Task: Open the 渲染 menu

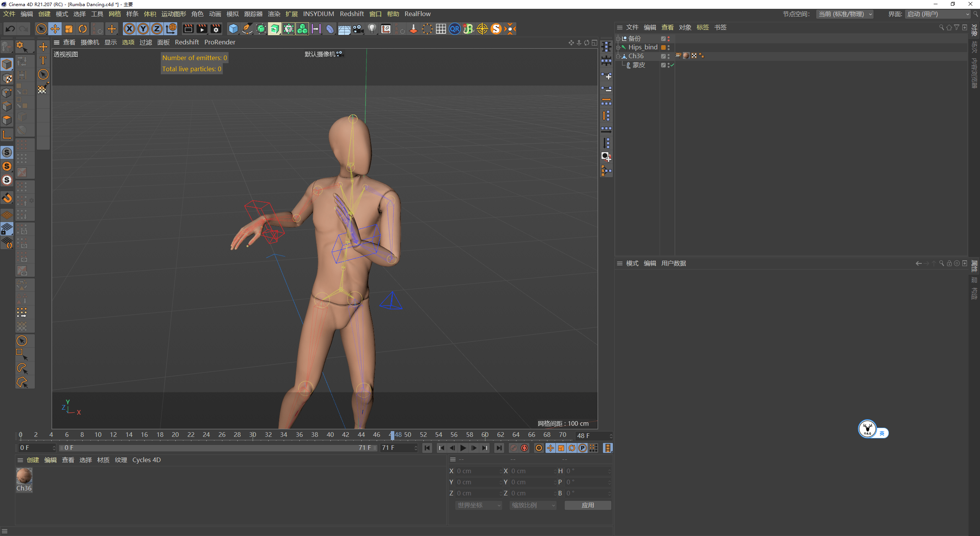Action: (x=274, y=14)
